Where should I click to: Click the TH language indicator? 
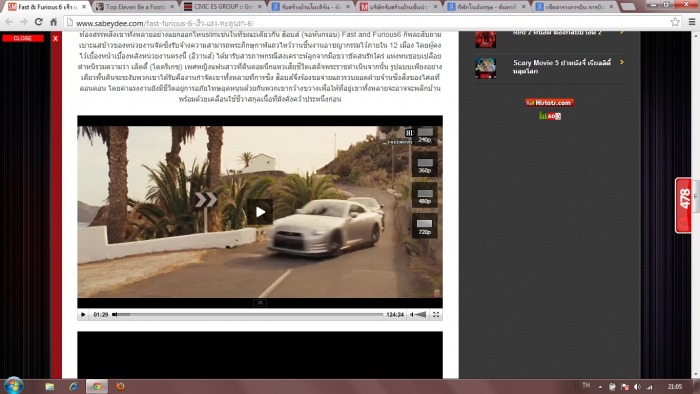coord(586,386)
